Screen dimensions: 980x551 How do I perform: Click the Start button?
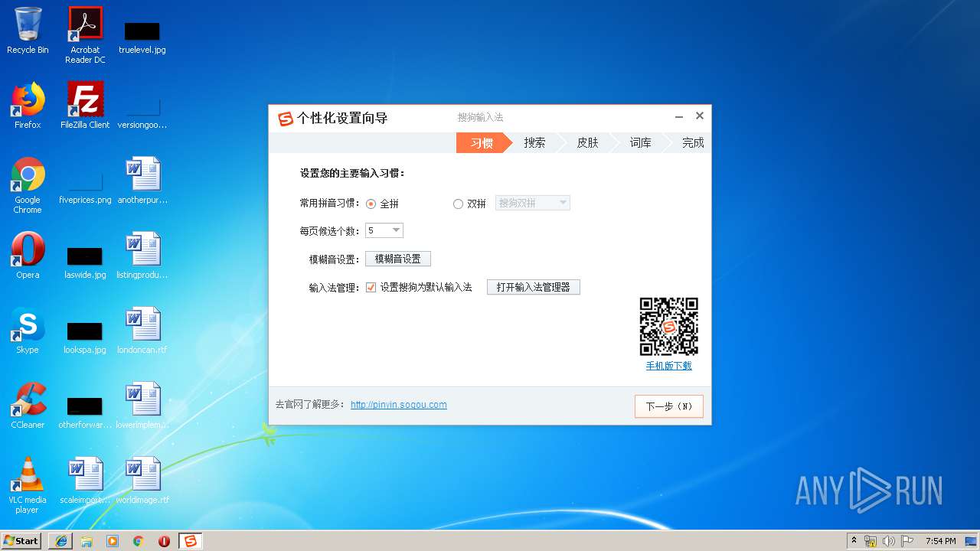[x=21, y=541]
